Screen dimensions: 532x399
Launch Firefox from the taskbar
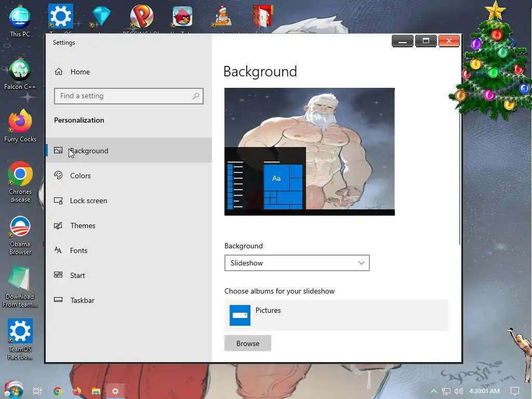pyautogui.click(x=77, y=391)
